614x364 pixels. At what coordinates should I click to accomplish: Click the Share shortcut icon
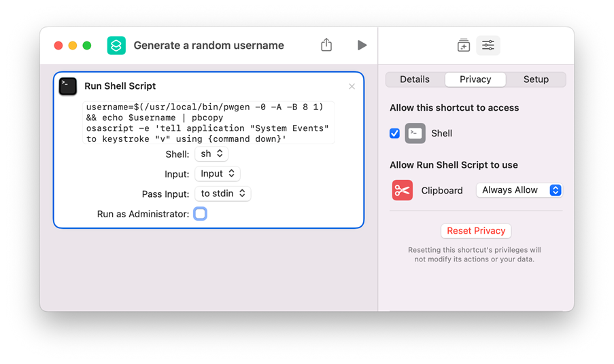coord(326,45)
